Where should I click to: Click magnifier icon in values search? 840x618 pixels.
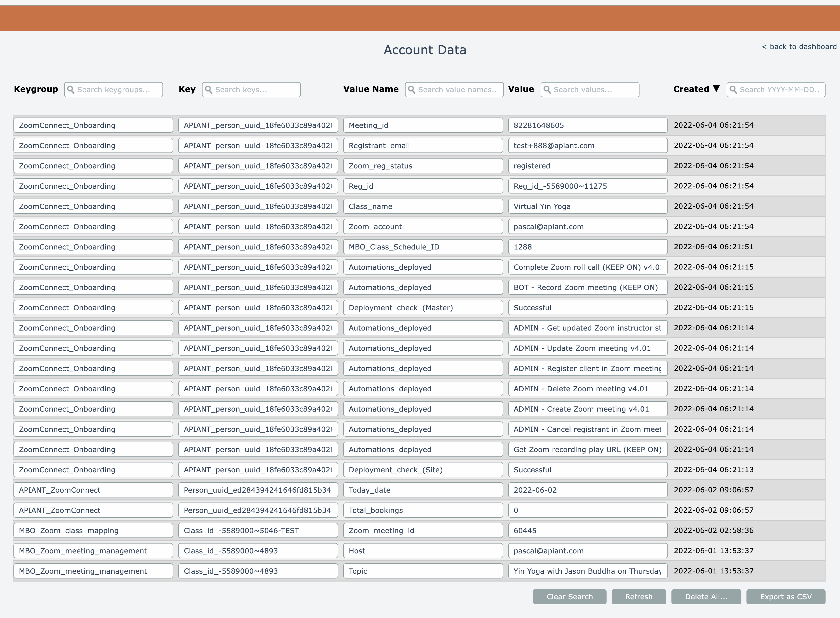tap(547, 90)
